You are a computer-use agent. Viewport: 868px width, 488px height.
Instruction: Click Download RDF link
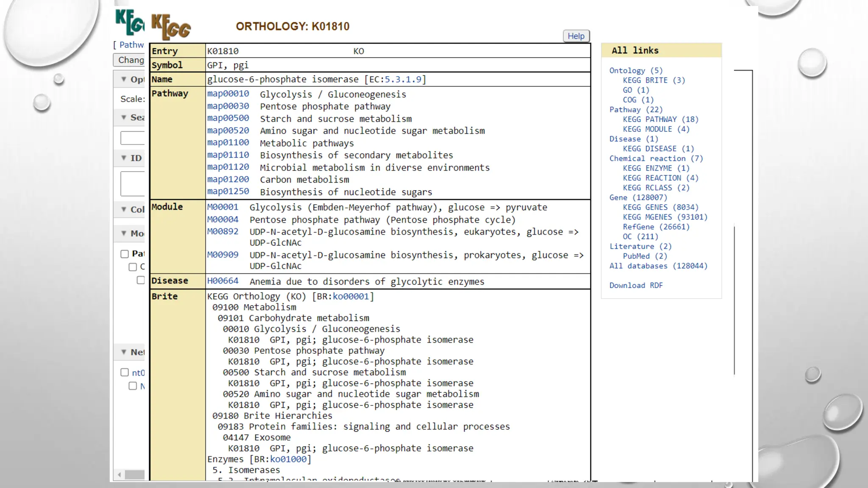[x=636, y=286]
